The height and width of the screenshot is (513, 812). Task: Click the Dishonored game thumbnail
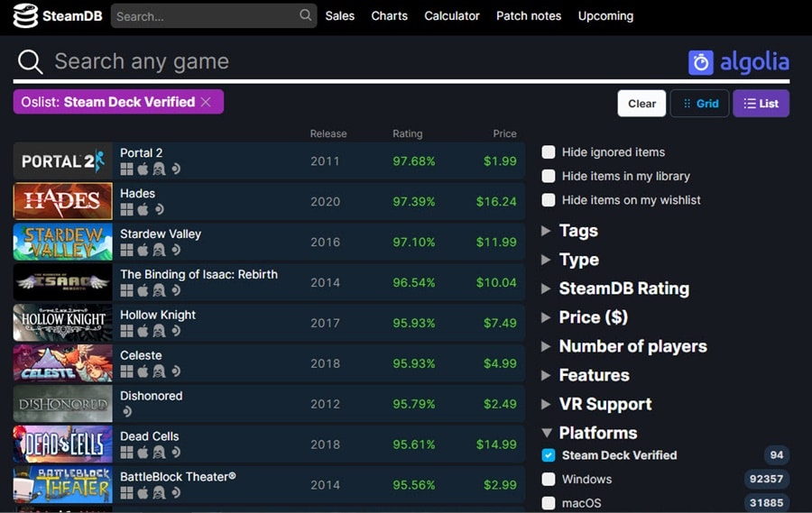tap(62, 404)
